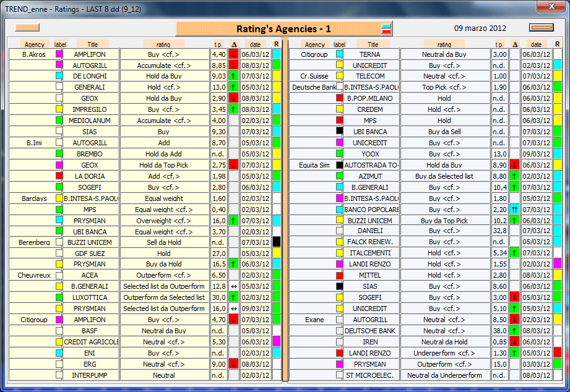
Task: Click the green up arrow in BUZZI UNICEM Equita row
Action: (514, 221)
